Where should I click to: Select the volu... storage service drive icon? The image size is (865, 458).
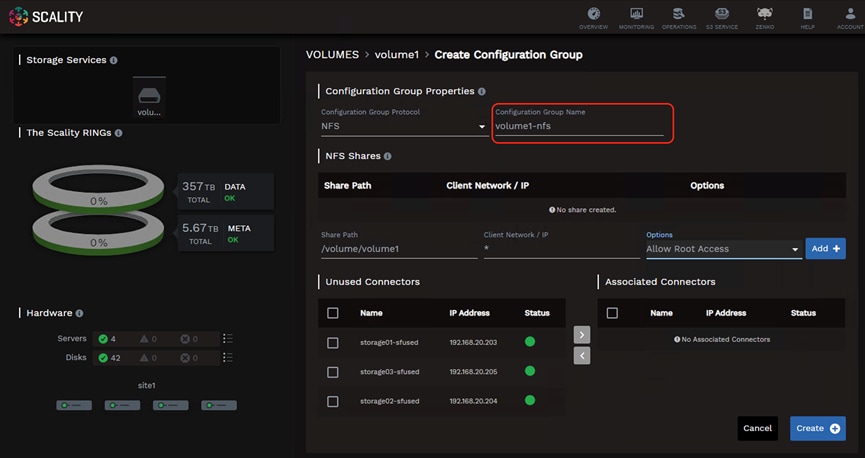pos(149,98)
